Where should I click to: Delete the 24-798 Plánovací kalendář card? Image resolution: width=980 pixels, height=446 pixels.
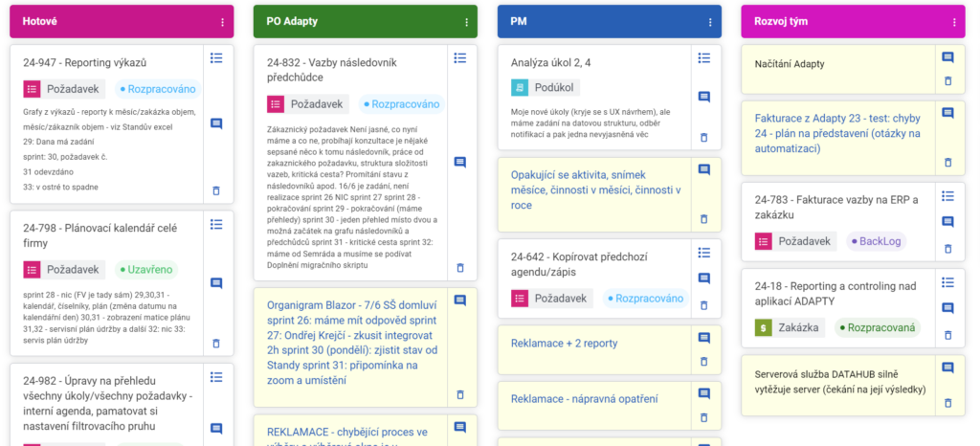point(216,344)
